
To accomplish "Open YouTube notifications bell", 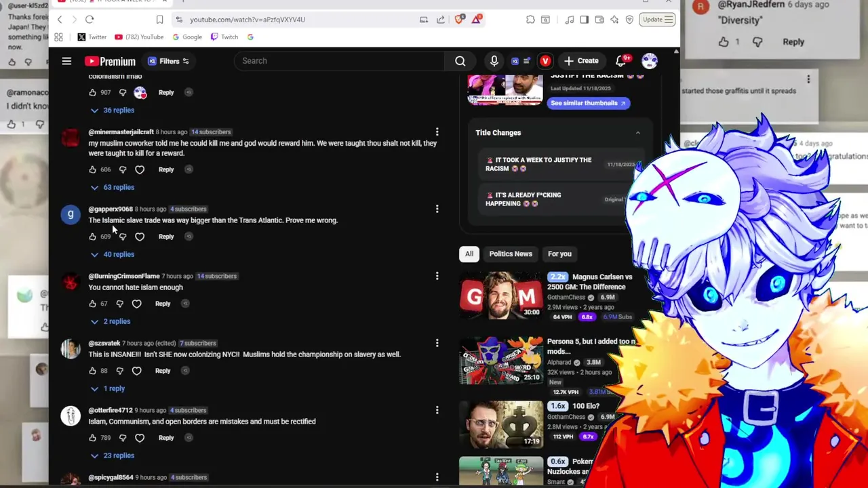I will tap(620, 61).
